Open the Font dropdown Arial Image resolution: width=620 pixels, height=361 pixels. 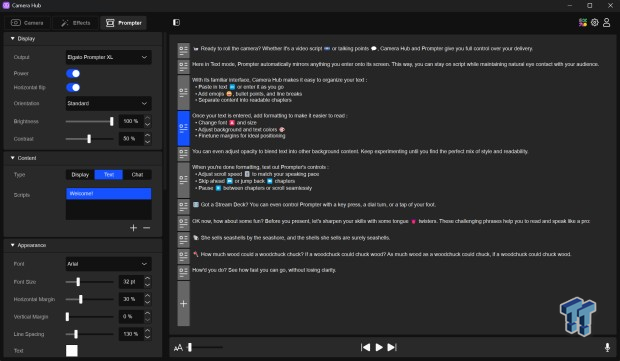(x=108, y=264)
